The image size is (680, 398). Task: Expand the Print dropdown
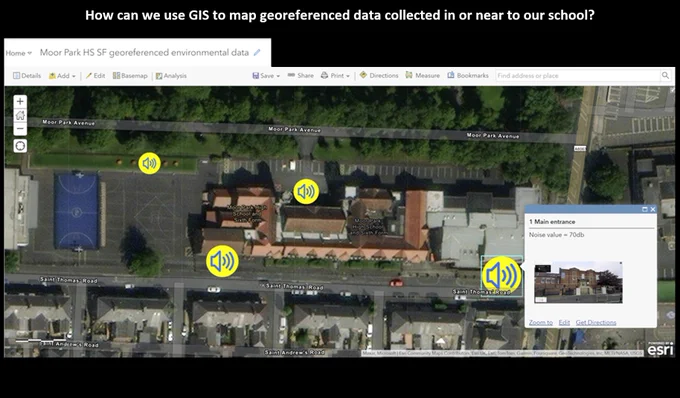click(x=335, y=75)
